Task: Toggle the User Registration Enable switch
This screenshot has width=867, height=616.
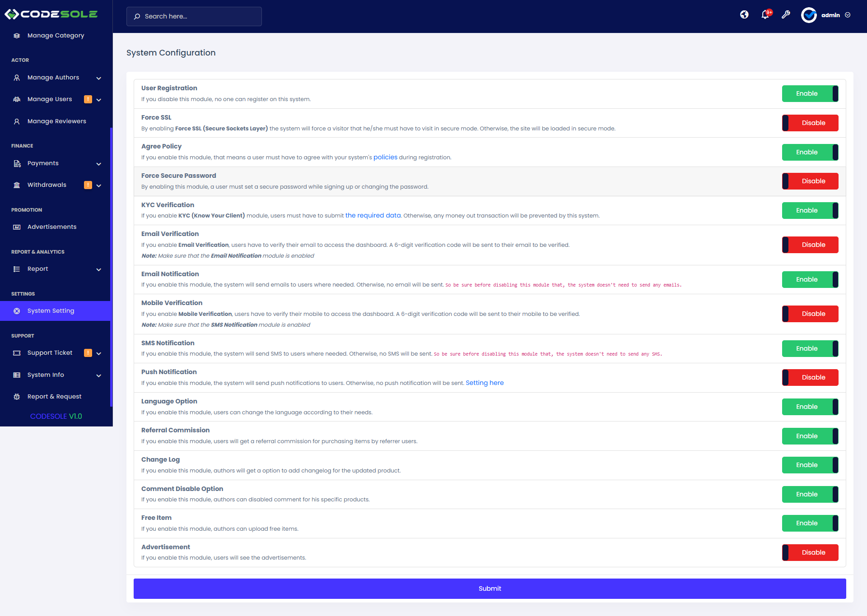Action: pyautogui.click(x=810, y=93)
